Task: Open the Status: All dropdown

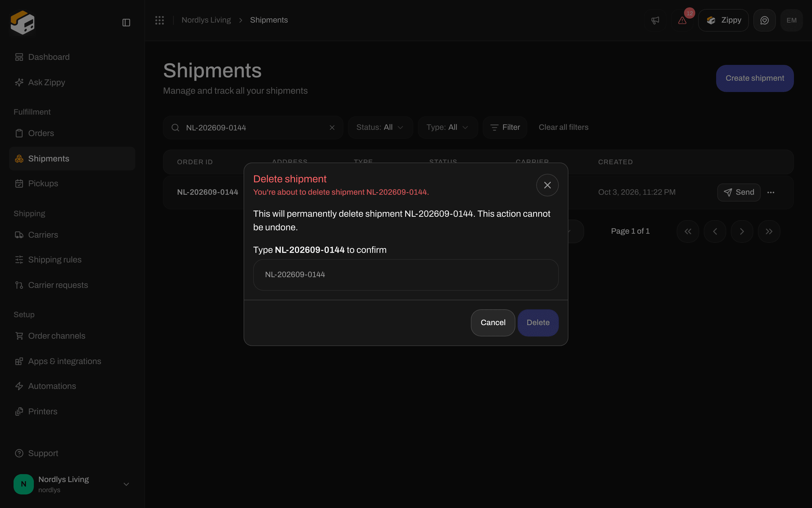Action: (380, 127)
